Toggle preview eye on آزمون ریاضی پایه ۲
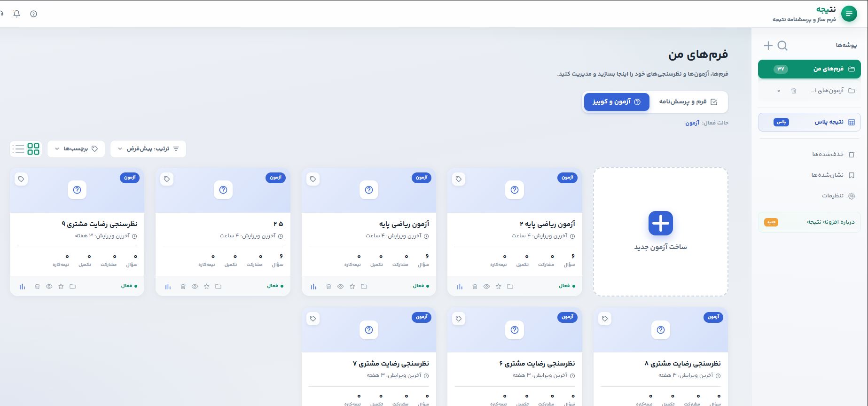The width and height of the screenshot is (868, 406). pos(486,286)
